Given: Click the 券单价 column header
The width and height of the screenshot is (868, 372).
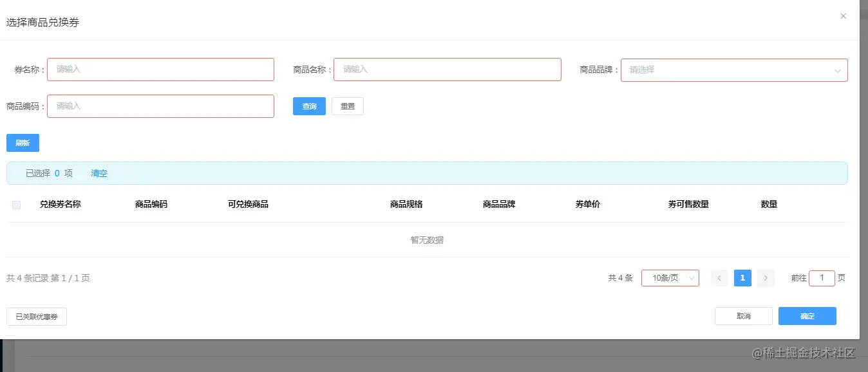Looking at the screenshot, I should (x=588, y=204).
